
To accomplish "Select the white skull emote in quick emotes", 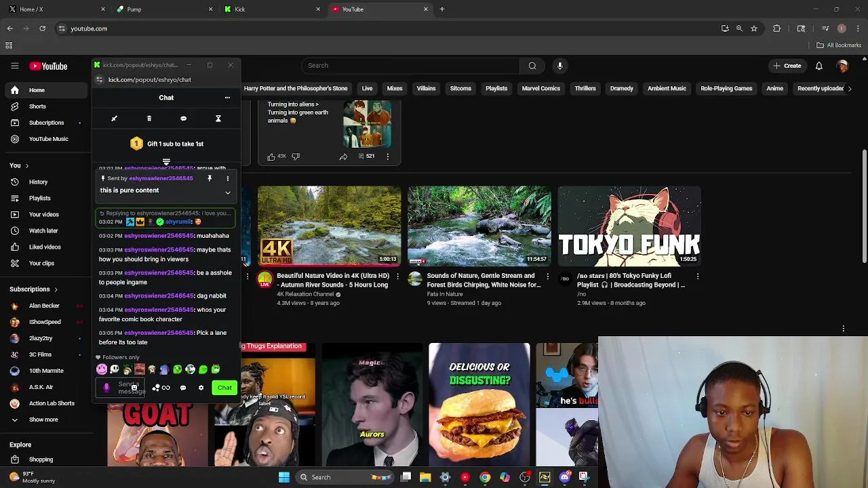I will pyautogui.click(x=115, y=369).
